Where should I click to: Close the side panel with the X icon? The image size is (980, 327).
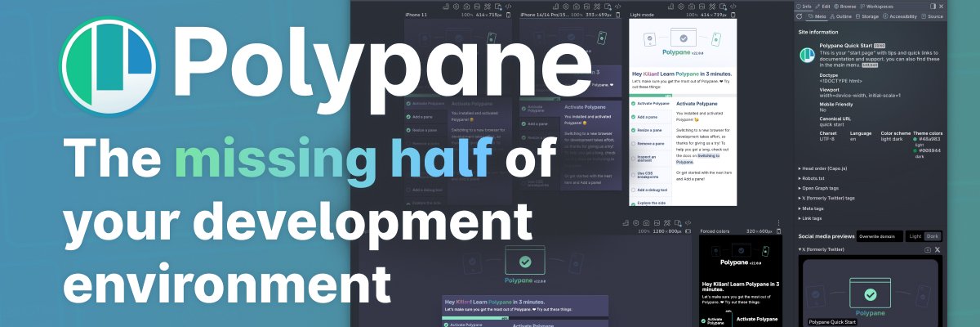(942, 6)
